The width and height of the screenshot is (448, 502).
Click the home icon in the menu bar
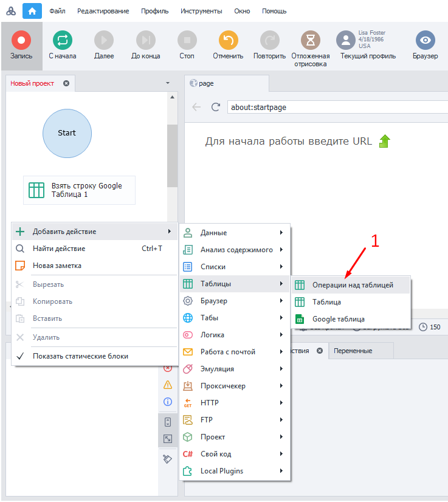[x=32, y=11]
